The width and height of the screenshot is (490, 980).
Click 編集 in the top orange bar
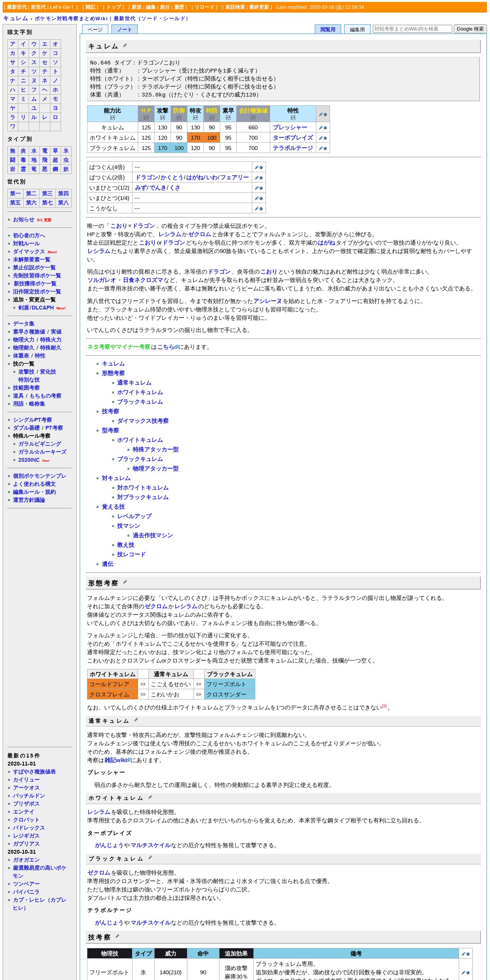point(150,7)
